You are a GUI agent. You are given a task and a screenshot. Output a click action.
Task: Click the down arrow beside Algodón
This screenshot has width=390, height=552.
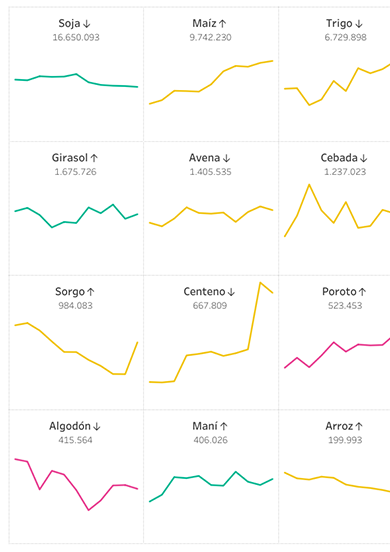[97, 427]
